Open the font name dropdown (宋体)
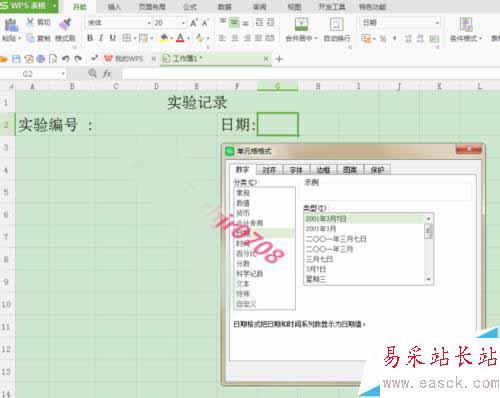This screenshot has width=500, height=398. click(x=149, y=23)
